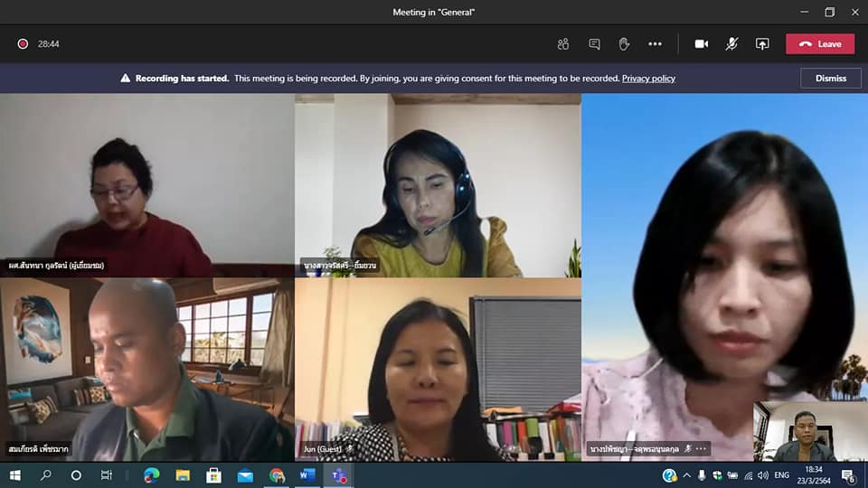Open the Show participants panel
Viewport: 868px width, 488px height.
[x=563, y=43]
